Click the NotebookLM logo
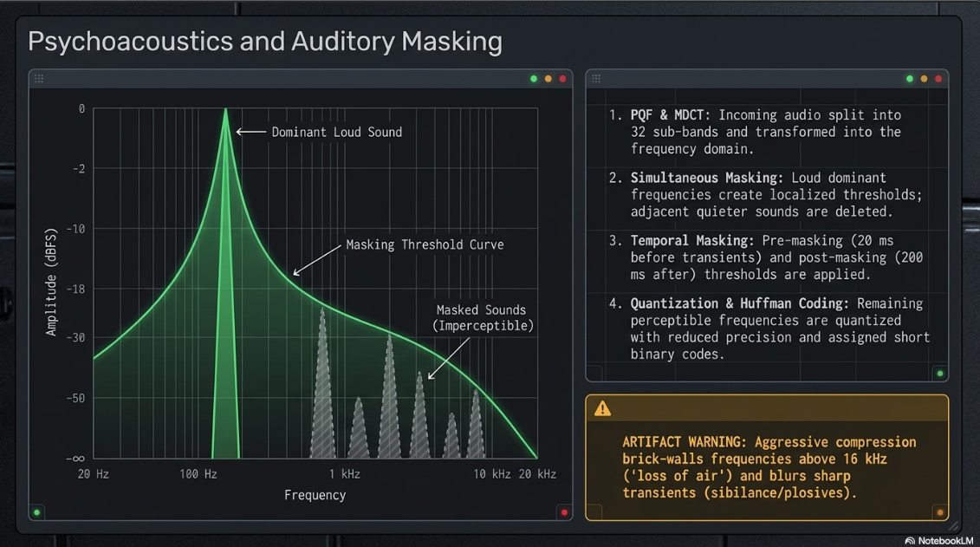Screen dimensions: 980x547 (x=938, y=541)
